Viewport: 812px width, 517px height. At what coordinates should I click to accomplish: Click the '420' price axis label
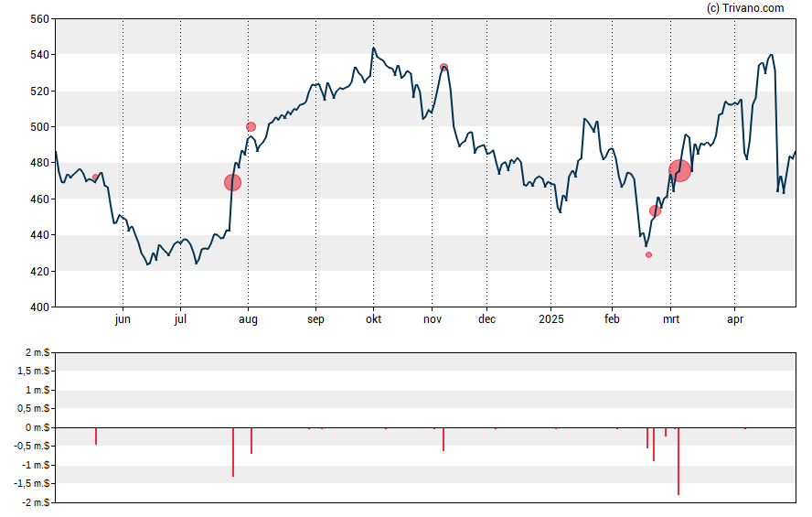tap(40, 272)
